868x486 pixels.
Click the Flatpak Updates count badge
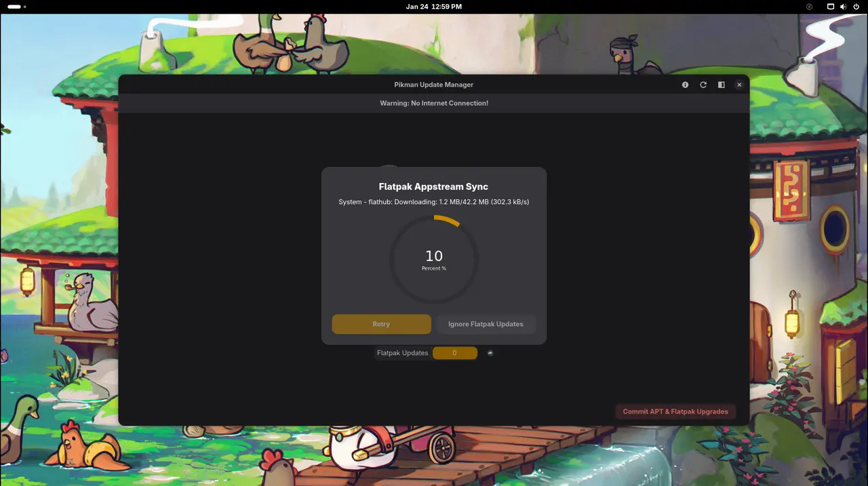[454, 352]
